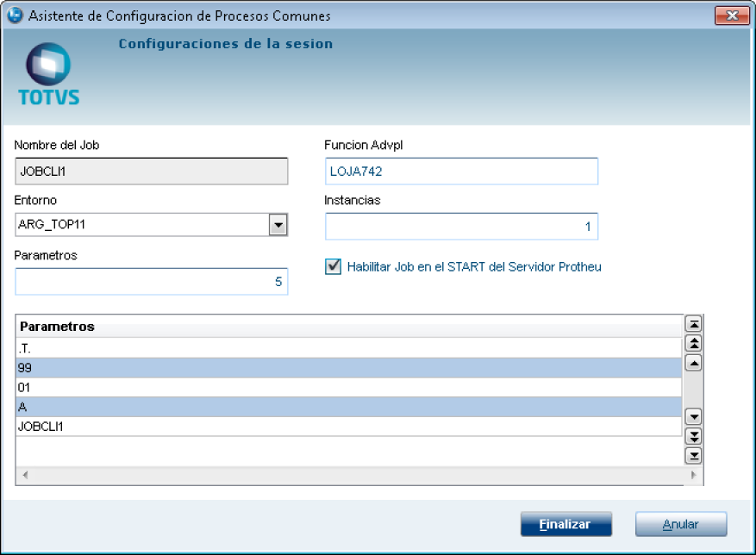Viewport: 756px width, 555px height.
Task: Click the title bar application icon
Action: click(14, 16)
